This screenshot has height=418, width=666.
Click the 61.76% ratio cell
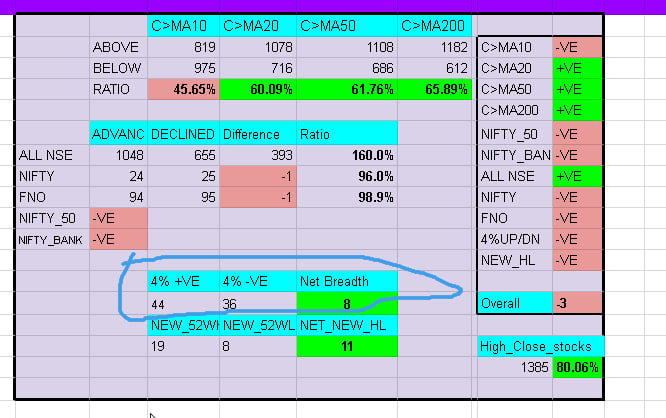coord(347,89)
